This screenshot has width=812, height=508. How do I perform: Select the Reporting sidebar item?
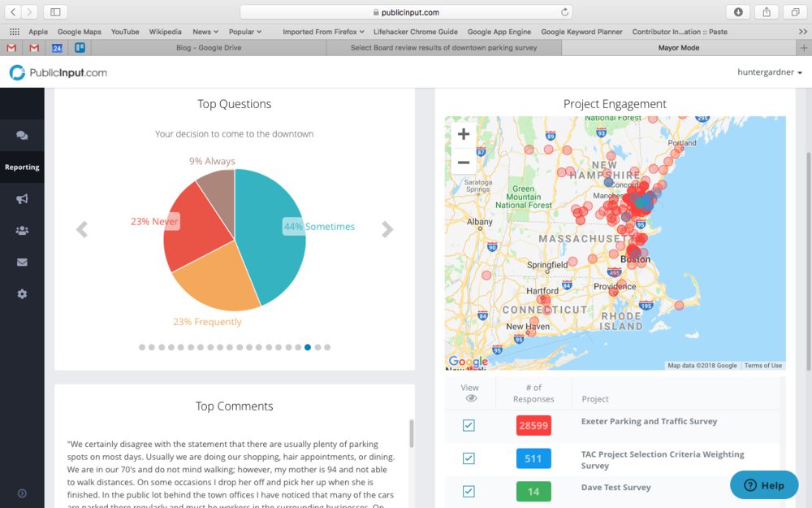(22, 167)
